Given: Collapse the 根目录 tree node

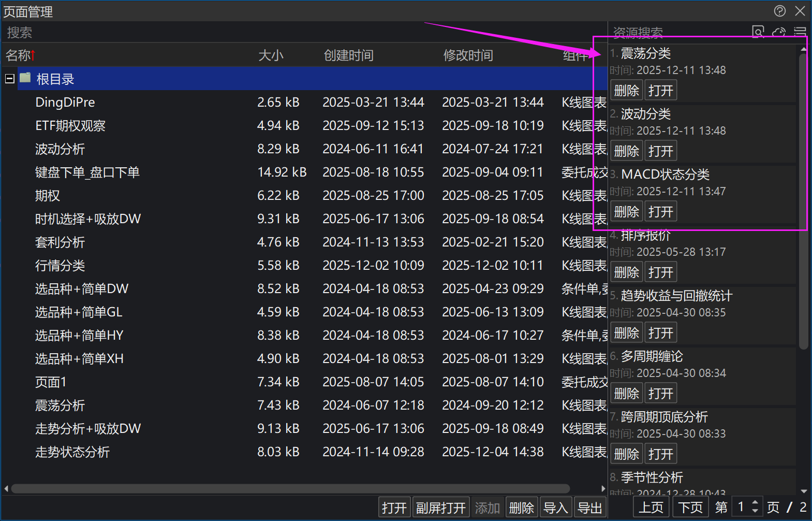Looking at the screenshot, I should click(9, 79).
